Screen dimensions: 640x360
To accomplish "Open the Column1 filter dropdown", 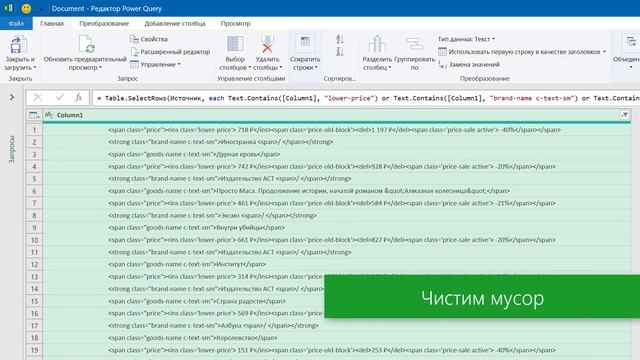I will 624,115.
